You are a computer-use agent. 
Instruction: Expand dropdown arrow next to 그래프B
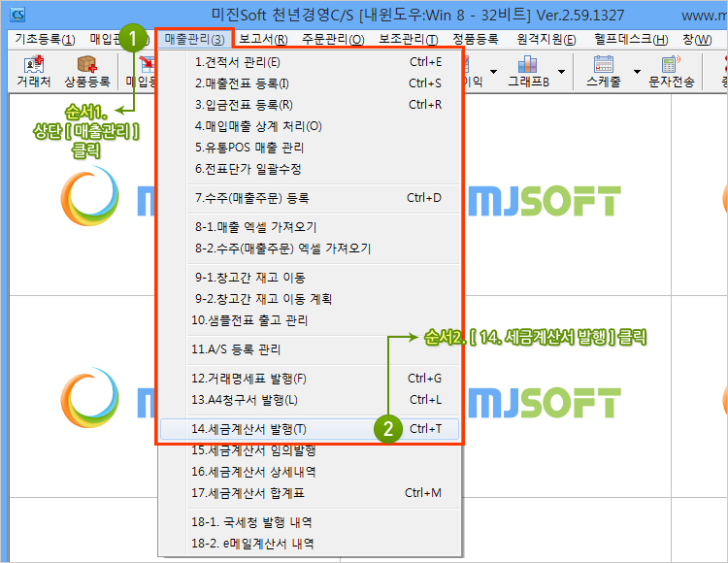tap(561, 72)
